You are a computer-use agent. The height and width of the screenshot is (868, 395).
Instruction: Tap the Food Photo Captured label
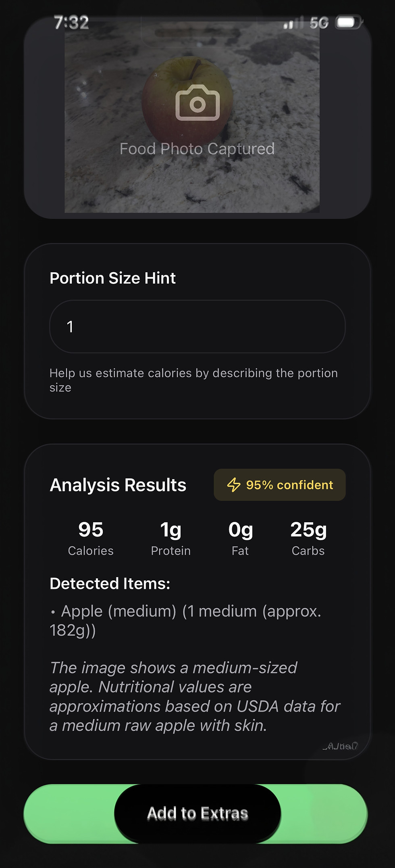point(197,149)
